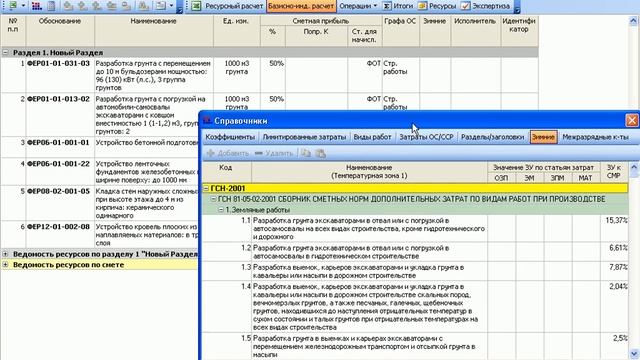Click the toolbar overflow arrow after Экспертиза

point(517,8)
